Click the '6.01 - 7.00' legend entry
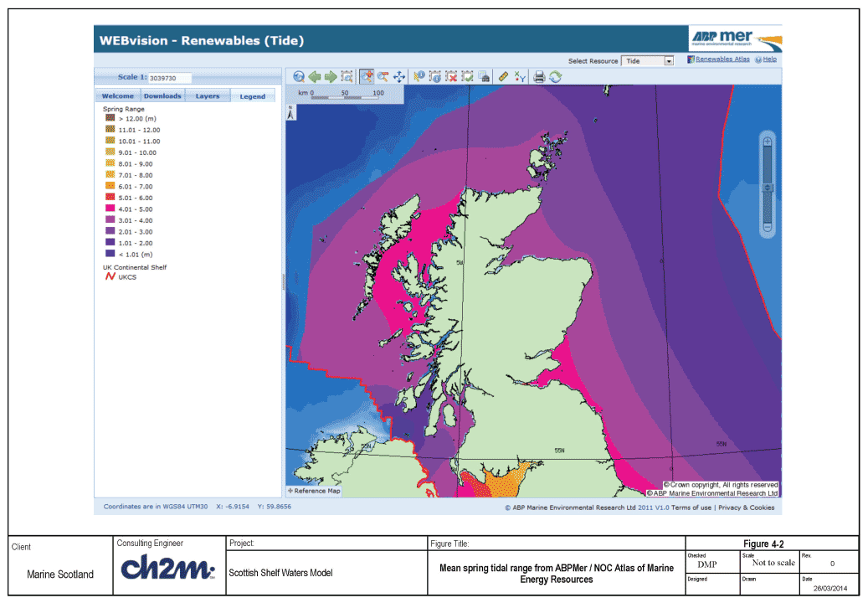The width and height of the screenshot is (868, 603). (129, 187)
